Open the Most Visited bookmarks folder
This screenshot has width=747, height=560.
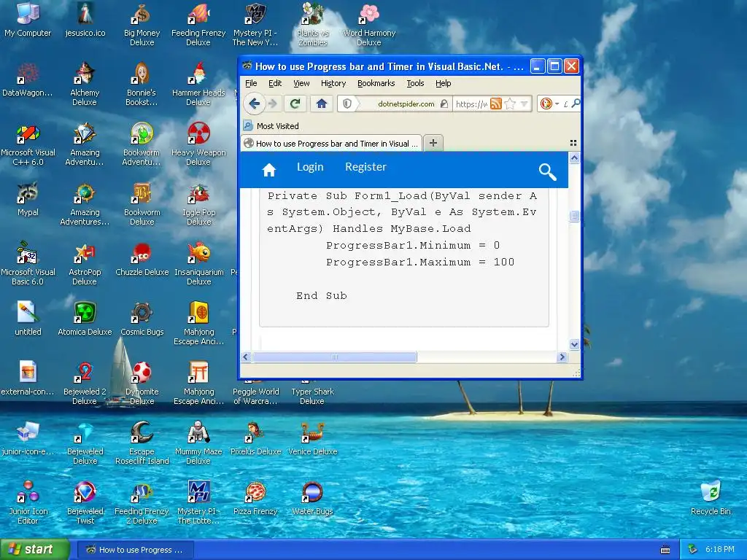point(271,125)
